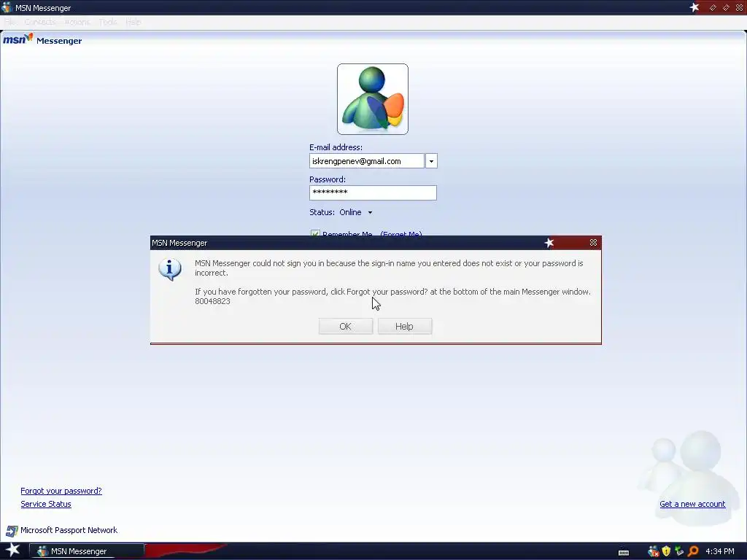
Task: Click into the e-mail address field
Action: pyautogui.click(x=366, y=161)
